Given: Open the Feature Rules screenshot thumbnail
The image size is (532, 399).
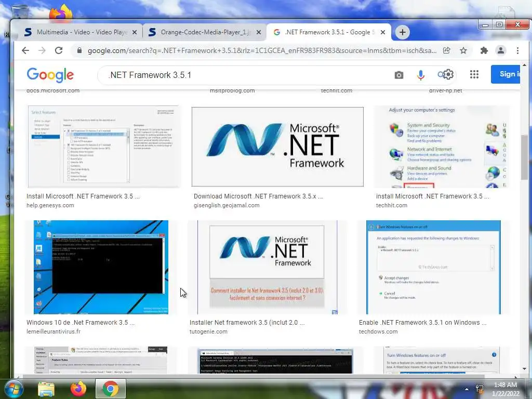Looking at the screenshot, I should (101, 361).
